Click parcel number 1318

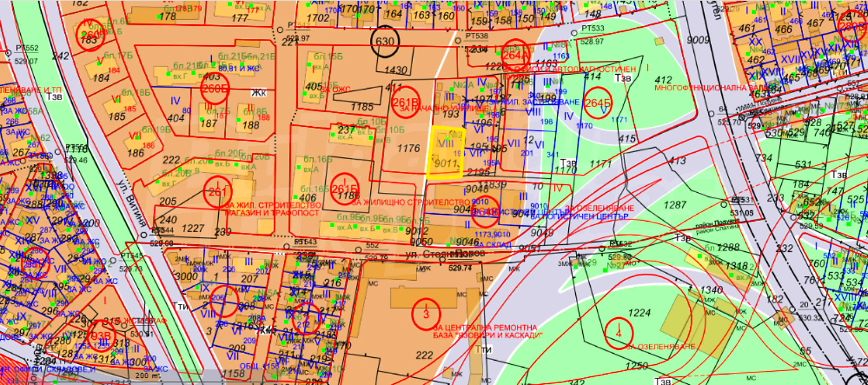[737, 265]
